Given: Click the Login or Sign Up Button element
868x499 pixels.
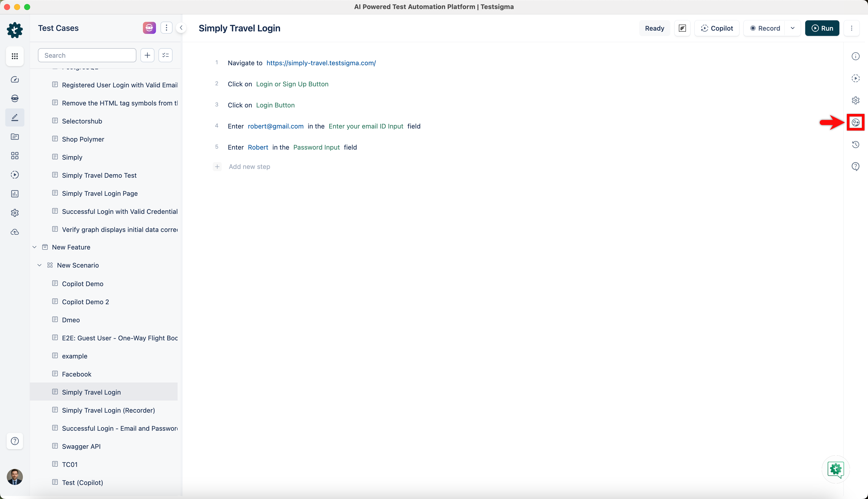Looking at the screenshot, I should click(x=292, y=84).
